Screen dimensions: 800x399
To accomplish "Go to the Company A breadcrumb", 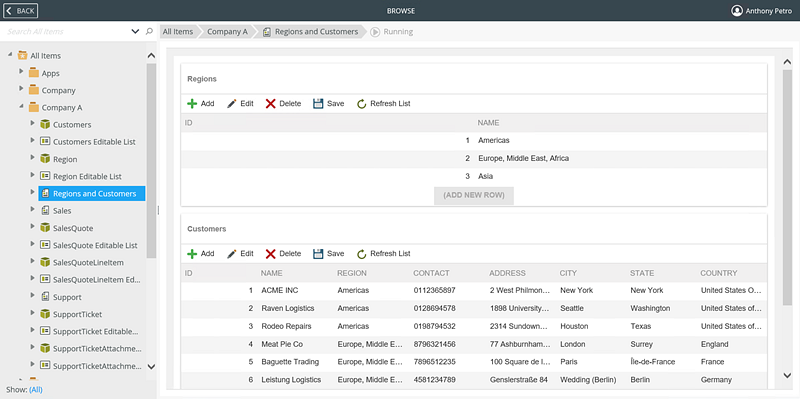I will 227,32.
